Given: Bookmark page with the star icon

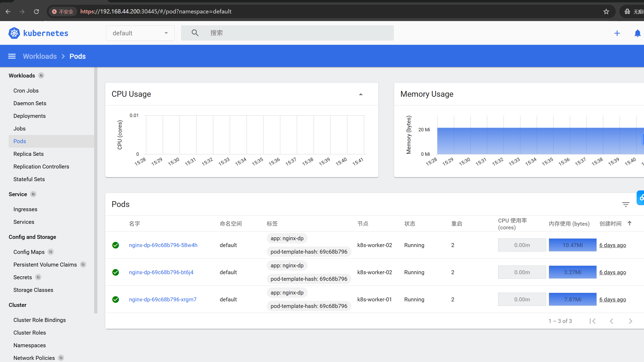Looking at the screenshot, I should pyautogui.click(x=606, y=12).
